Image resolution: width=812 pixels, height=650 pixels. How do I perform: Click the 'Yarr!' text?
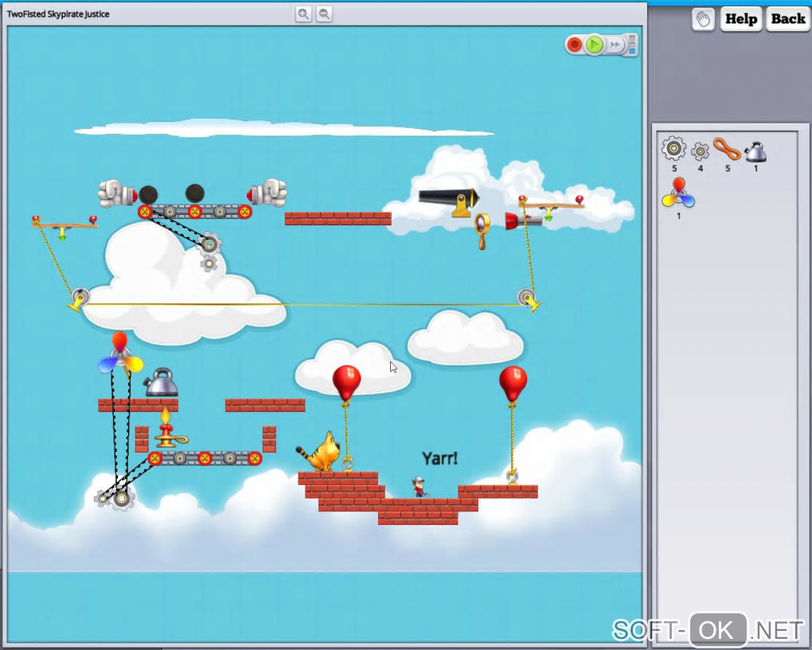[439, 458]
